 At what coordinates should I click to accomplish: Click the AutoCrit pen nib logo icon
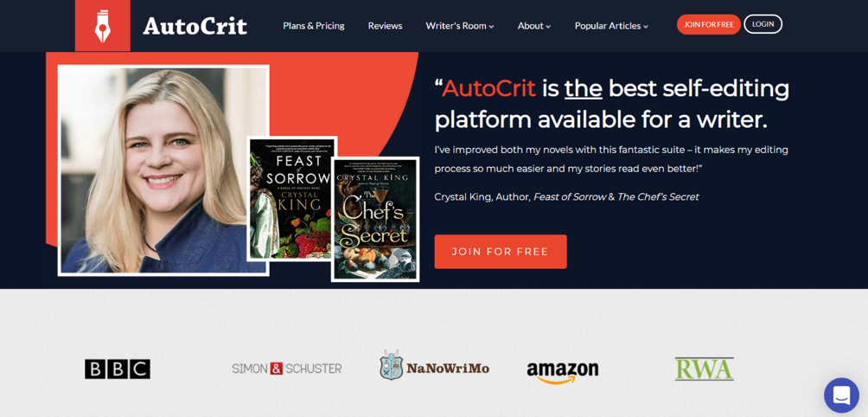point(102,25)
